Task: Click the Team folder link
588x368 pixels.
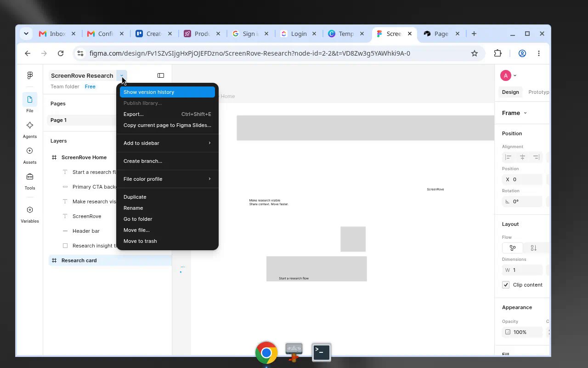Action: [x=65, y=86]
